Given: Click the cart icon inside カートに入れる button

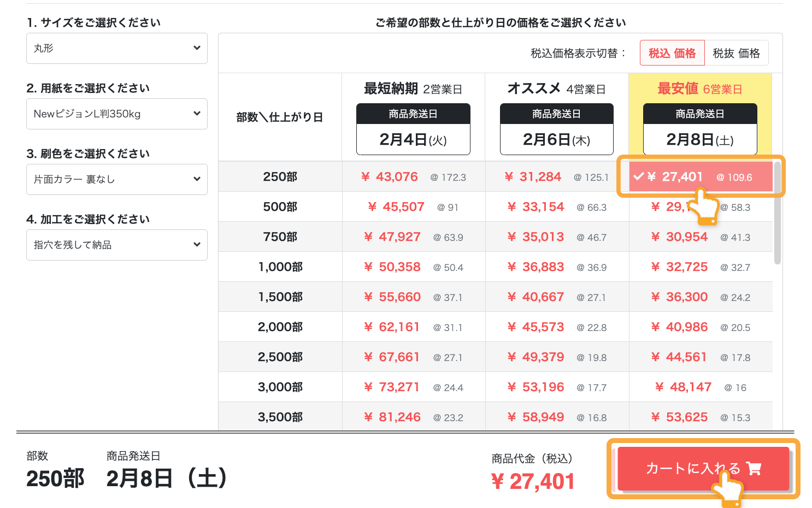Looking at the screenshot, I should point(754,469).
